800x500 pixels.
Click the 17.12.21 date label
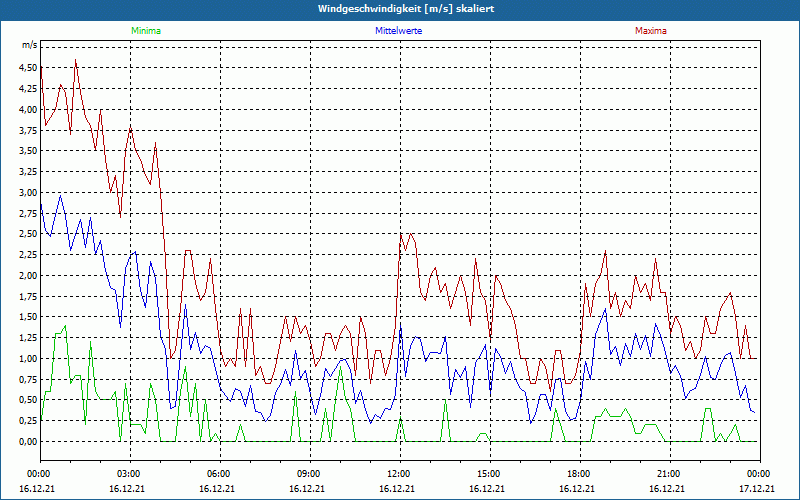[x=757, y=488]
